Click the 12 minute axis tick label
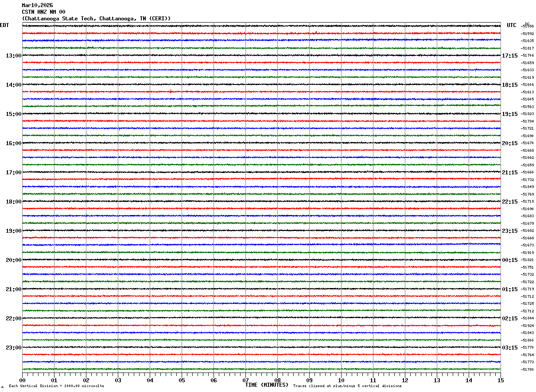Image resolution: width=536 pixels, height=392 pixels. click(x=405, y=380)
